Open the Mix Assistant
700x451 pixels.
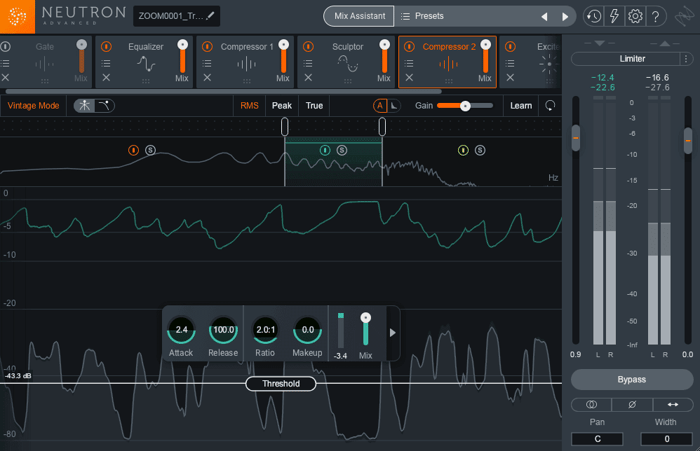pyautogui.click(x=359, y=16)
